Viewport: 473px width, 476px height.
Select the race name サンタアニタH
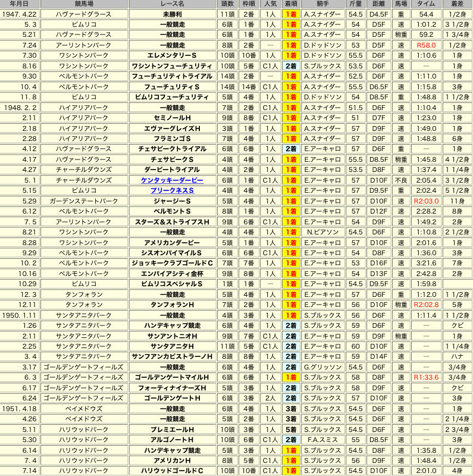pyautogui.click(x=172, y=346)
